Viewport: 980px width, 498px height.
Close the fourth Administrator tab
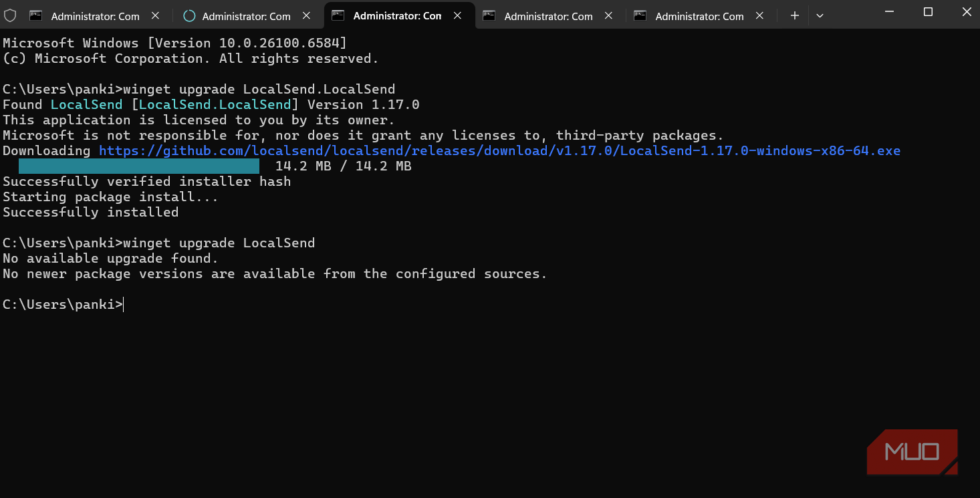pos(609,15)
